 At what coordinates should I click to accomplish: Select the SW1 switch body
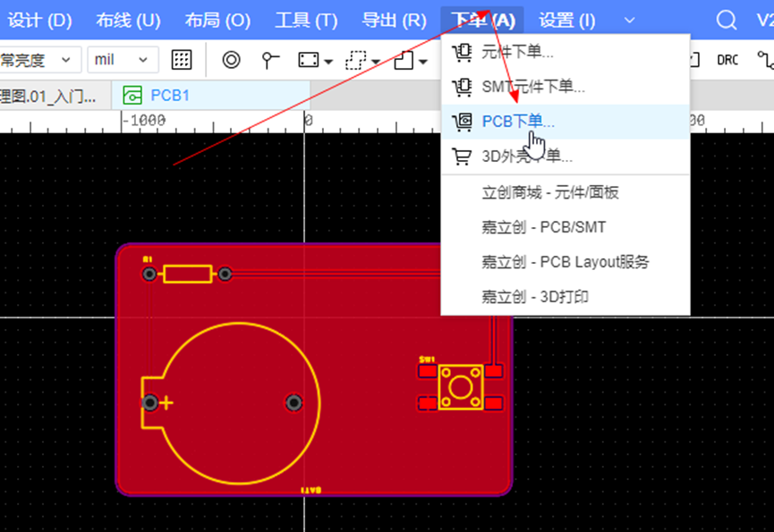coord(461,387)
